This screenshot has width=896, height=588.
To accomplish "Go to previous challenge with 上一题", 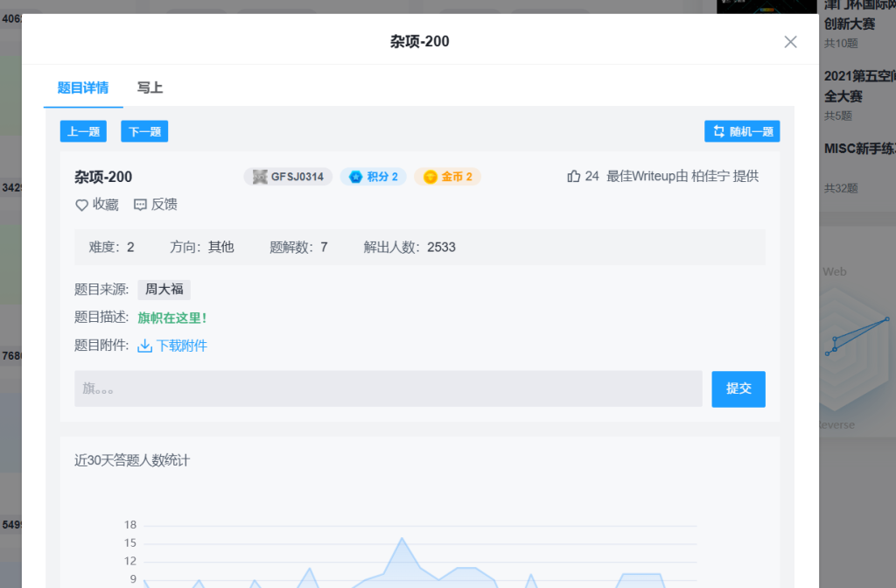I will [x=83, y=131].
